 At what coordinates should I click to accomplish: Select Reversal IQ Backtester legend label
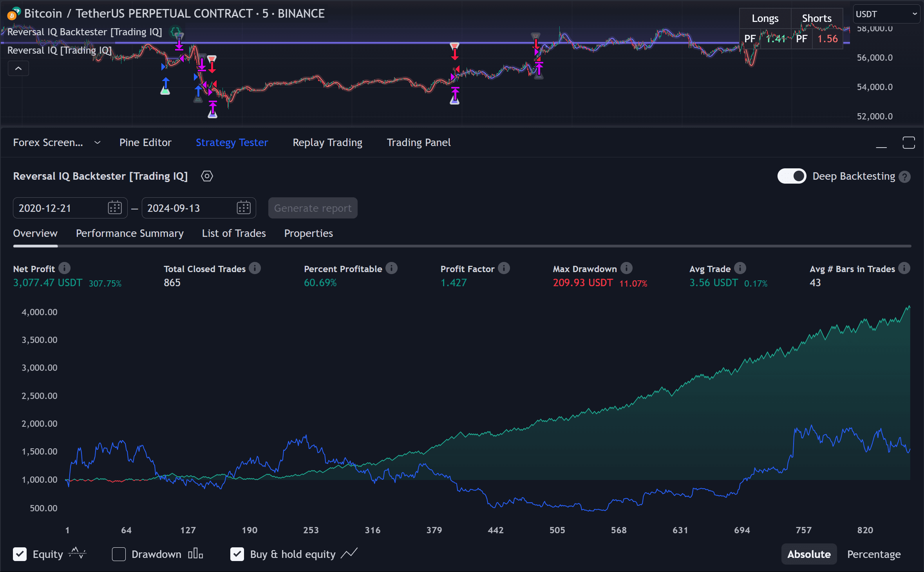coord(85,32)
